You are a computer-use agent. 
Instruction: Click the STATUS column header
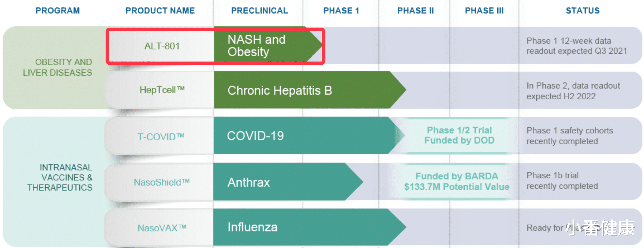[x=582, y=11]
